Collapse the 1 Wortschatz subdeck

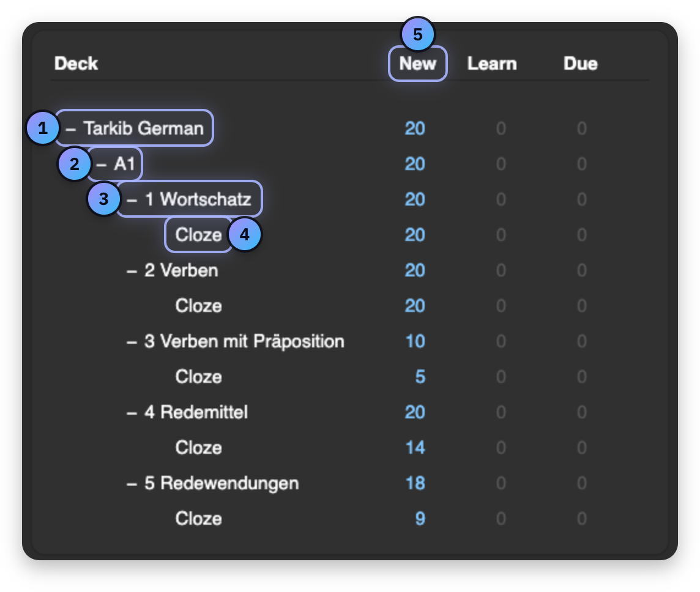[x=132, y=201]
